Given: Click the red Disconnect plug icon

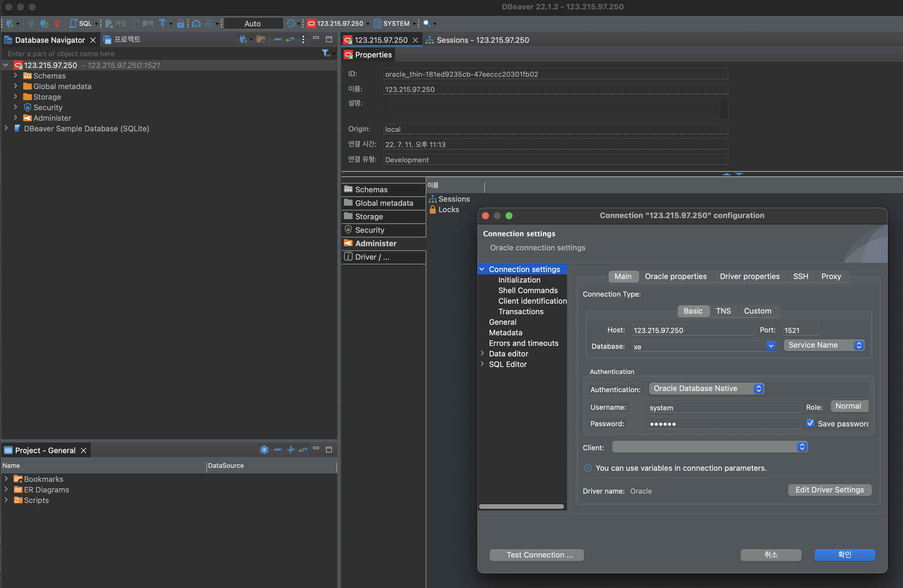Looking at the screenshot, I should click(x=57, y=23).
